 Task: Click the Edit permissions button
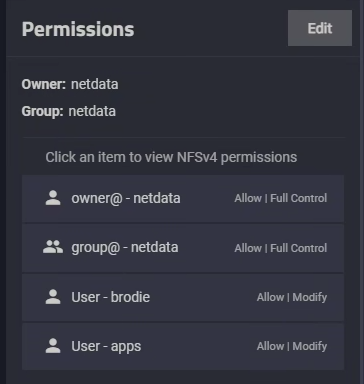(320, 28)
